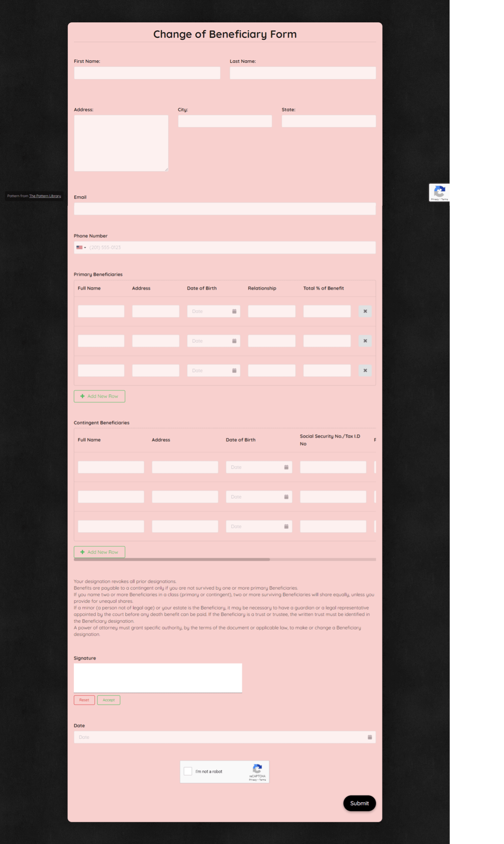Reset the signature pad

[84, 700]
